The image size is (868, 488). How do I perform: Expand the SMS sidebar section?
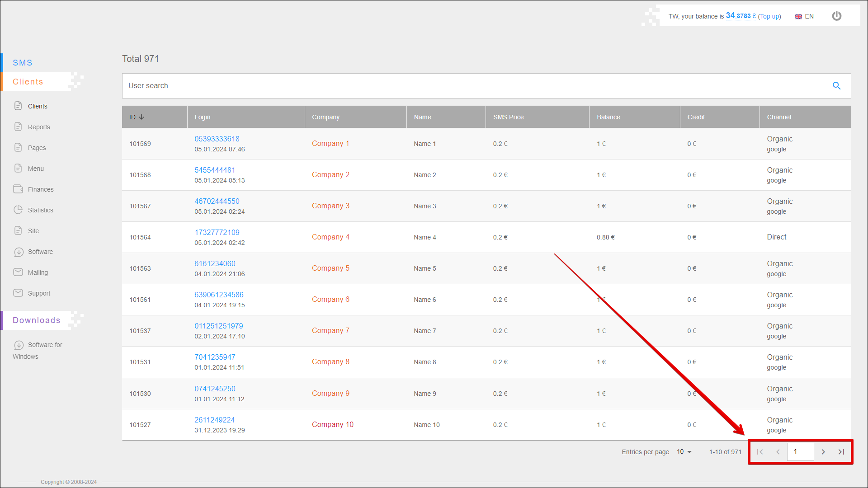pos(23,63)
